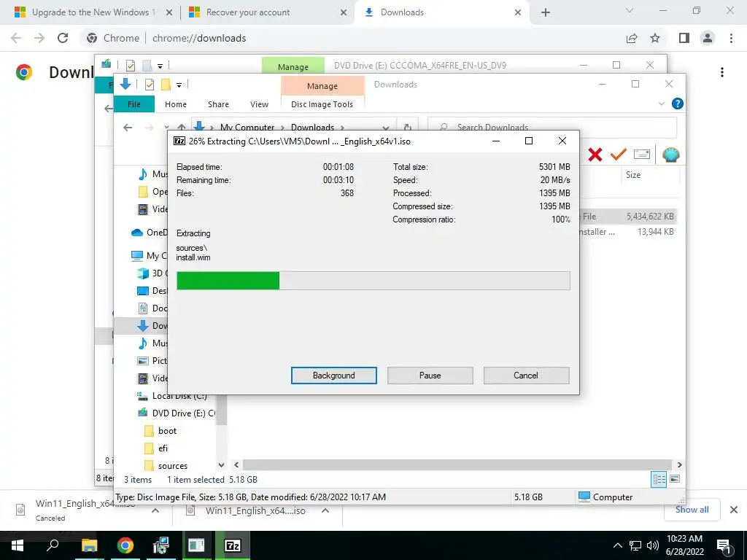
Task: Select the efi folder in tree
Action: tap(163, 448)
